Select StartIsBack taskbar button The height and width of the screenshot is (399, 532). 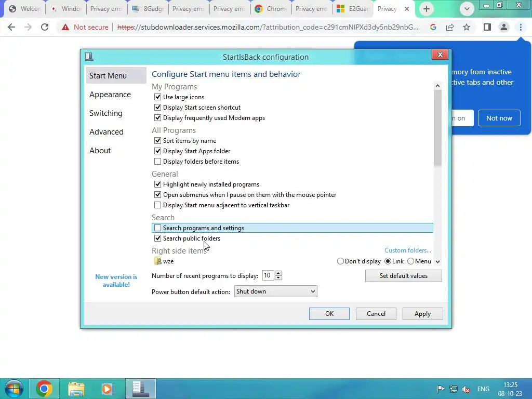coord(140,389)
